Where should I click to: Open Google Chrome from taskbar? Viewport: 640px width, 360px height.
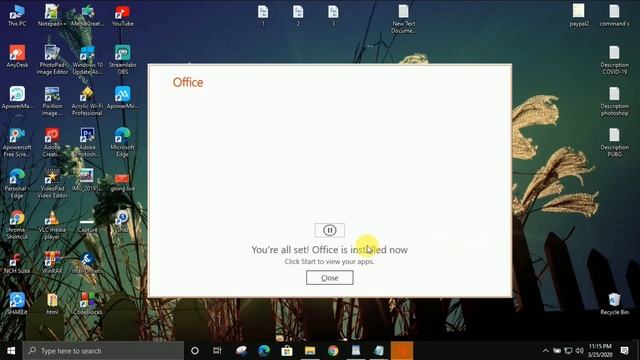pos(333,351)
